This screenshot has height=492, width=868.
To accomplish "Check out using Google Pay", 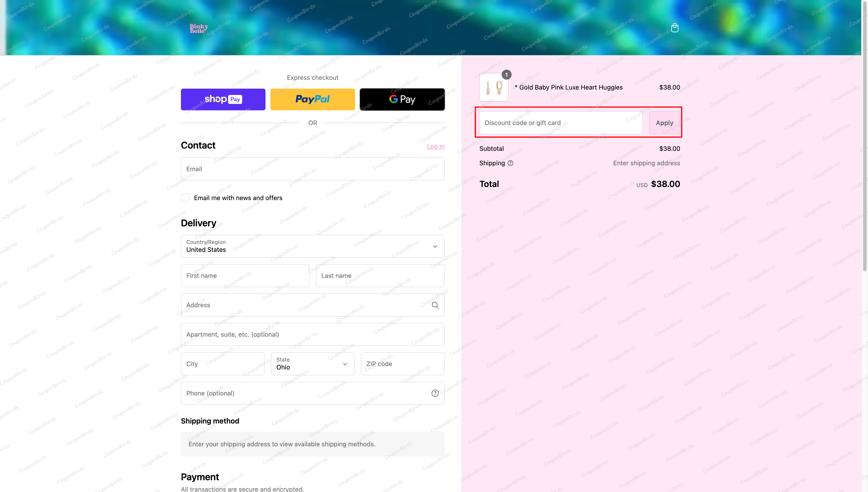I will click(402, 99).
